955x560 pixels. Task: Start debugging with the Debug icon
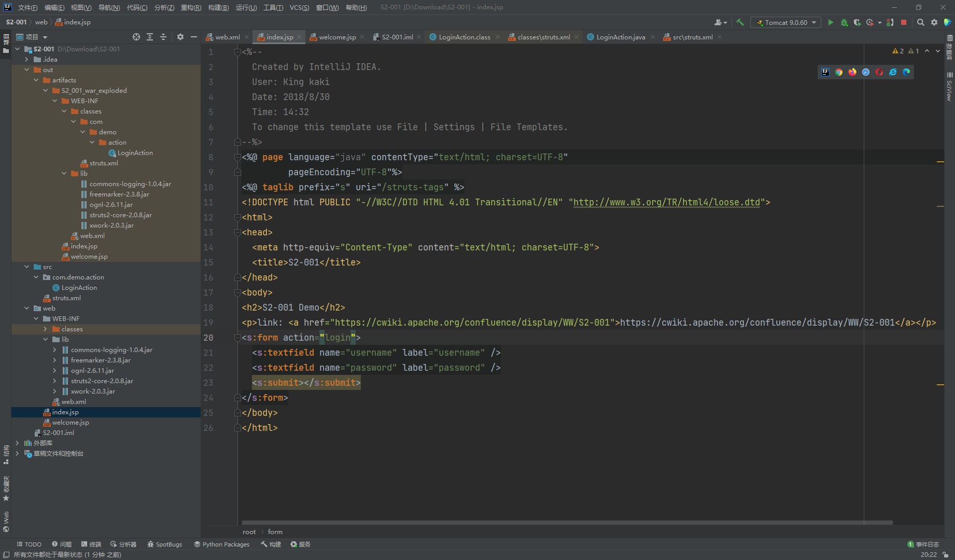point(844,22)
